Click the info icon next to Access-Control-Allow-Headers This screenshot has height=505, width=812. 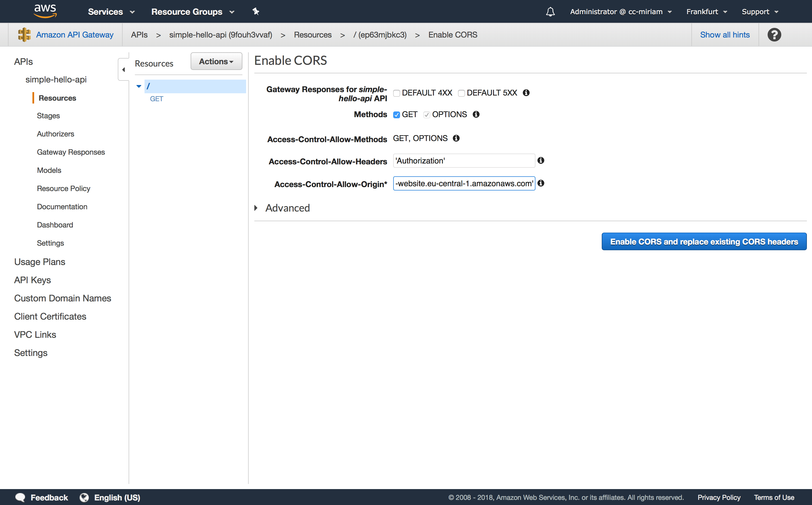(x=541, y=161)
